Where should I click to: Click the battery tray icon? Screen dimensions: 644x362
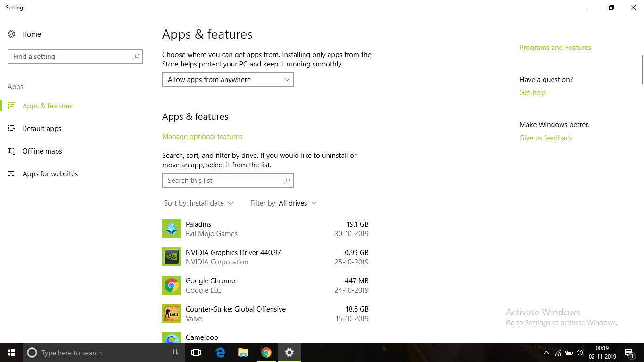click(569, 353)
